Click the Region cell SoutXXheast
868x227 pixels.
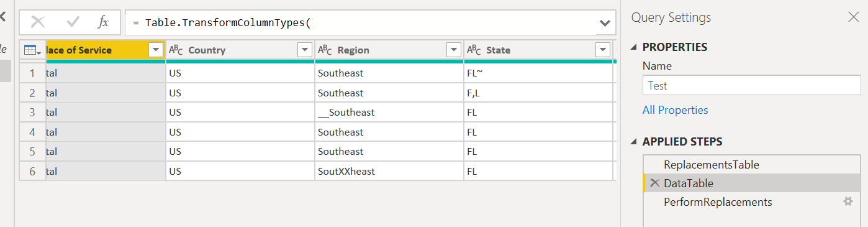coord(389,171)
